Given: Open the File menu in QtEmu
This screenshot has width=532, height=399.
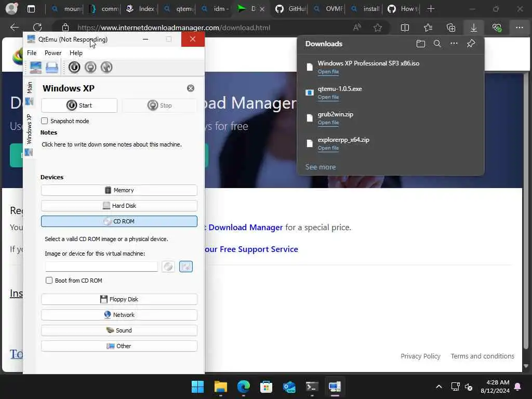Looking at the screenshot, I should click(32, 53).
